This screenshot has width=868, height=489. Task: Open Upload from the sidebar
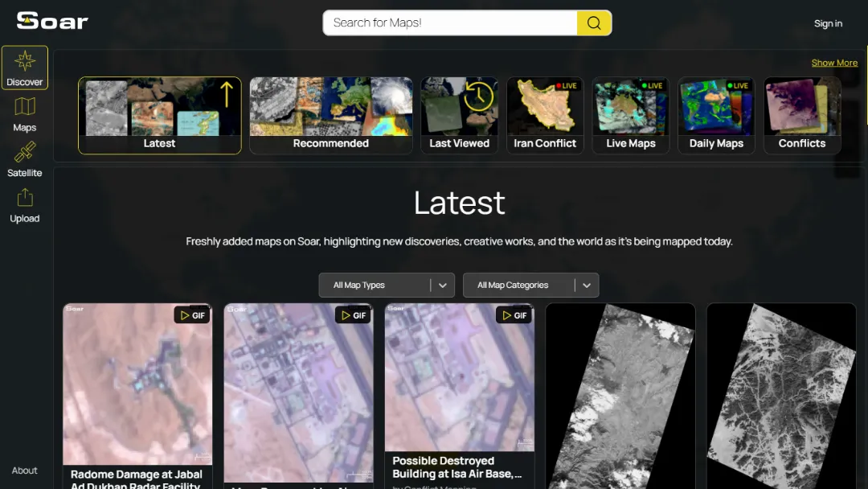tap(24, 205)
